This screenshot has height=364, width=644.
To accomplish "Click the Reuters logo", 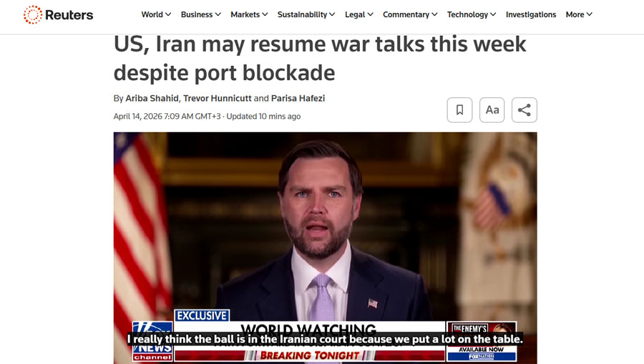I will point(59,15).
